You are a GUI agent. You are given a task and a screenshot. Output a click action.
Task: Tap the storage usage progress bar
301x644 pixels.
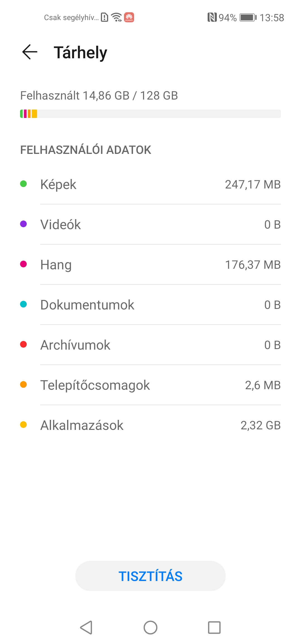click(151, 114)
